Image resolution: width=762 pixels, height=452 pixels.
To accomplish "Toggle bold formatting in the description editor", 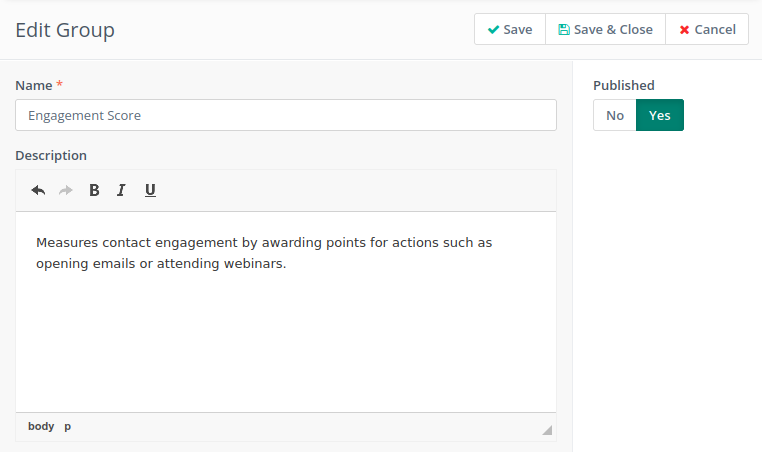I will click(x=94, y=190).
